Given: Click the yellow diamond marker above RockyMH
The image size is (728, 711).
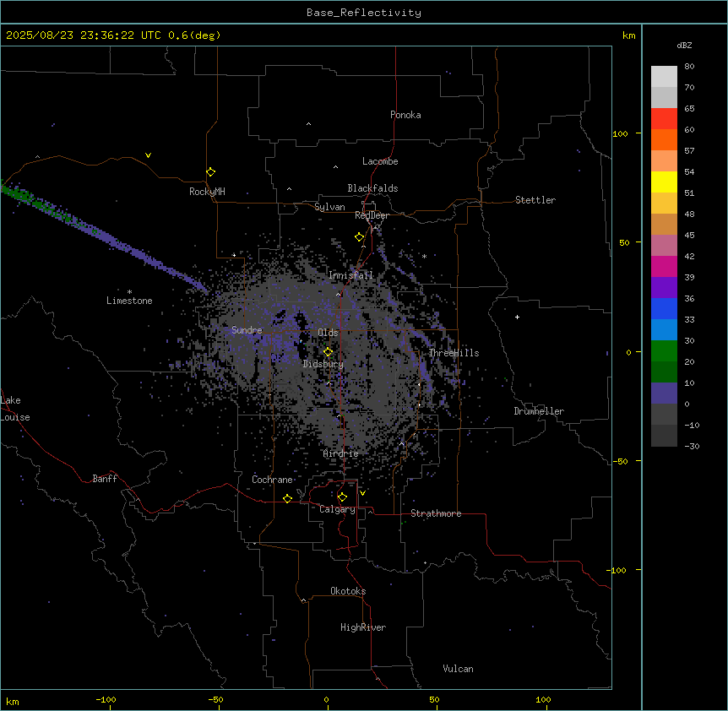Looking at the screenshot, I should pos(210,171).
